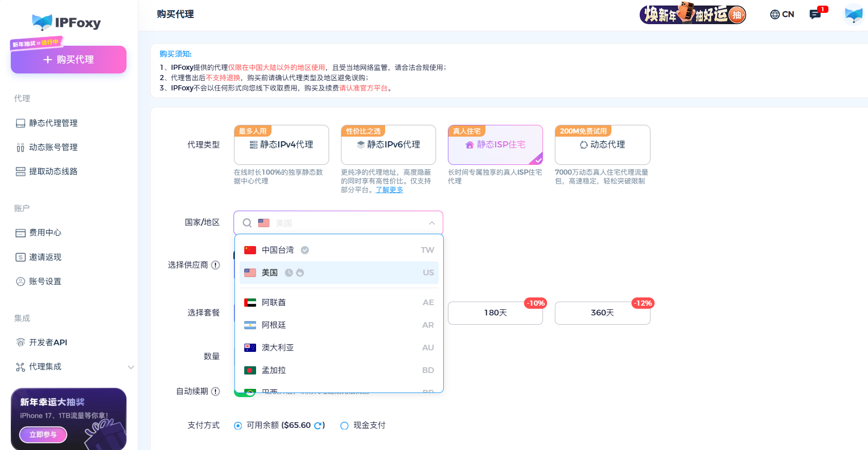868x450 pixels.
Task: Click the 账号设置 sidebar icon
Action: 21,282
